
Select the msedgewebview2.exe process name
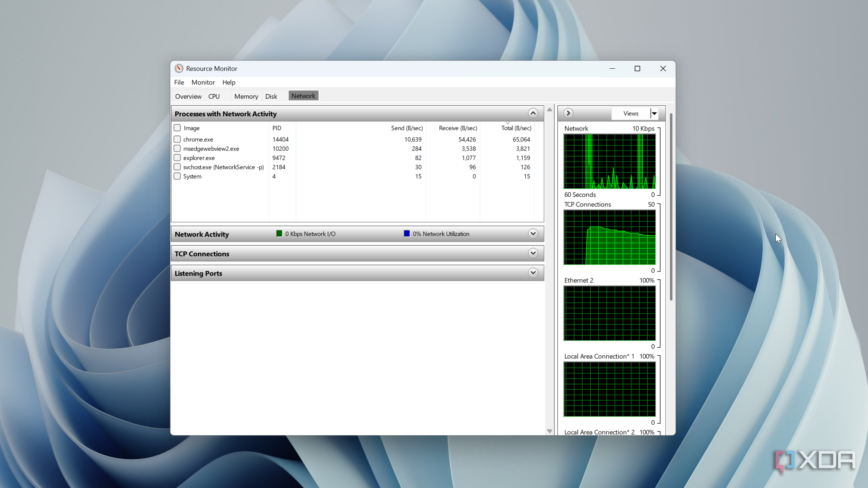point(211,149)
